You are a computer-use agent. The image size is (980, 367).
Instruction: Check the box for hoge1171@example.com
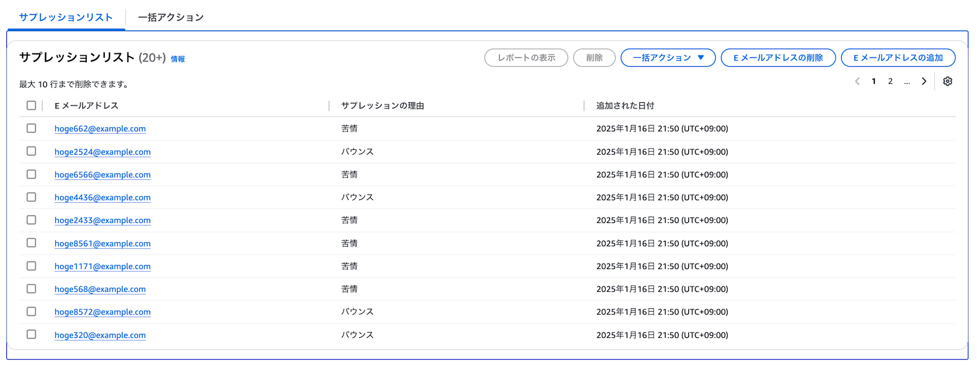pyautogui.click(x=31, y=266)
